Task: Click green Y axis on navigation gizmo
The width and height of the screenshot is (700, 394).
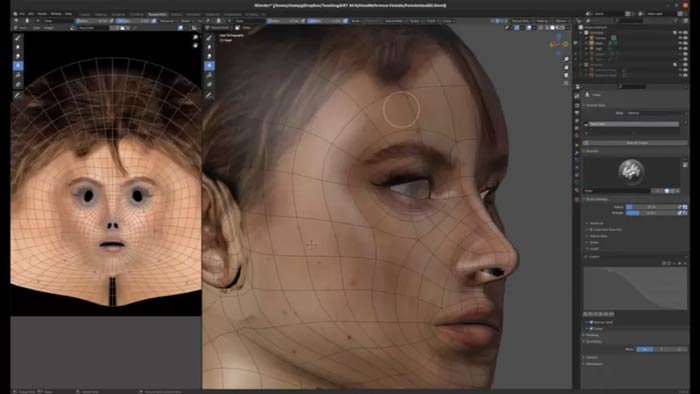Action: pyautogui.click(x=565, y=44)
